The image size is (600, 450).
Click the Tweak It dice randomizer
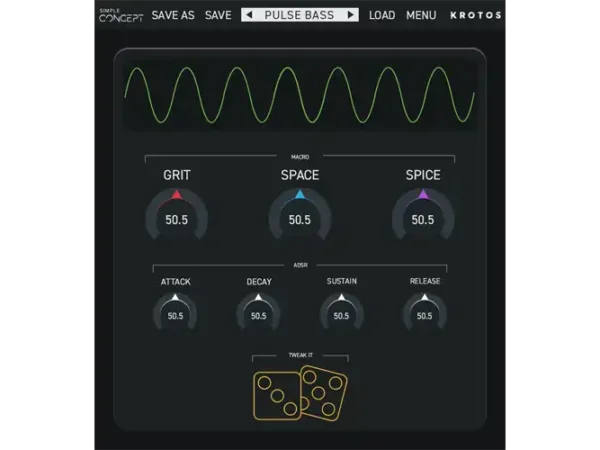[x=300, y=393]
